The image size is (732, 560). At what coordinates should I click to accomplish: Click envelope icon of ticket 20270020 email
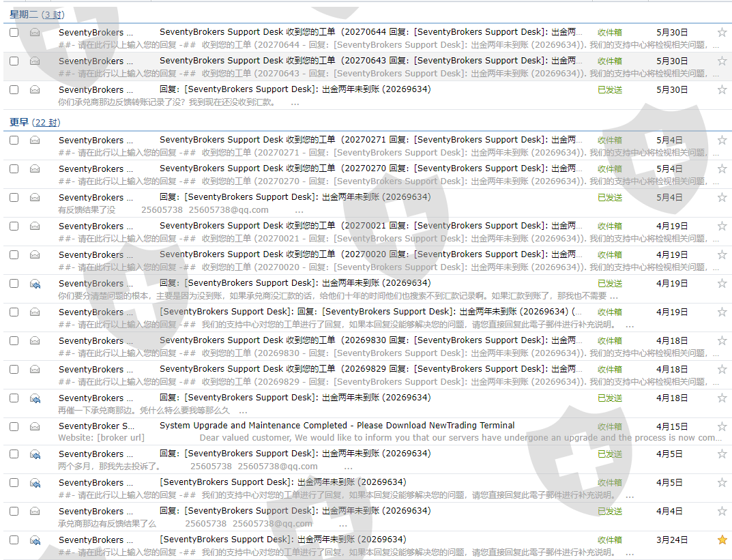35,255
